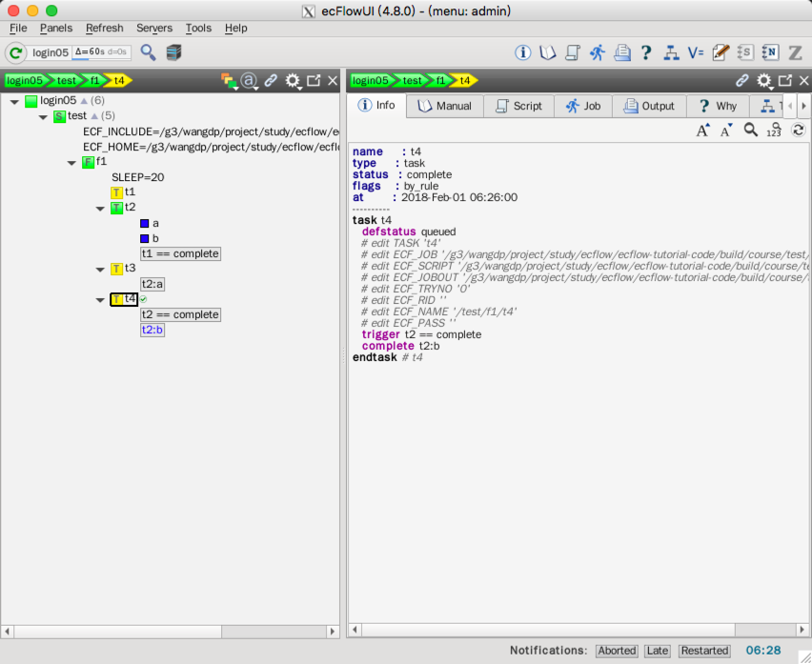Open the search magnifier in main toolbar
Image resolution: width=812 pixels, height=664 pixels.
[149, 52]
